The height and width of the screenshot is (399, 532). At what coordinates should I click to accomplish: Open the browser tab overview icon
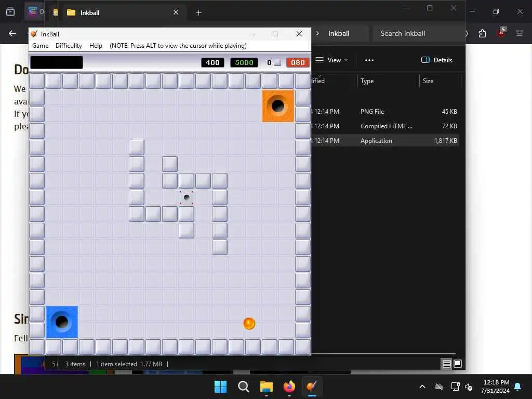[10, 12]
